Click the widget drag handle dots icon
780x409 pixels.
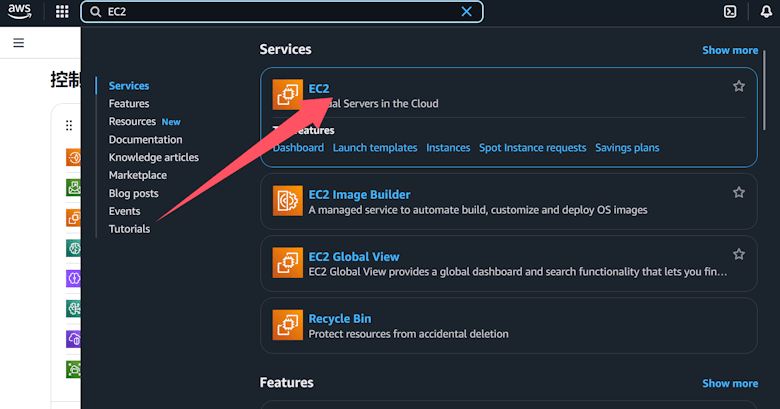[69, 125]
